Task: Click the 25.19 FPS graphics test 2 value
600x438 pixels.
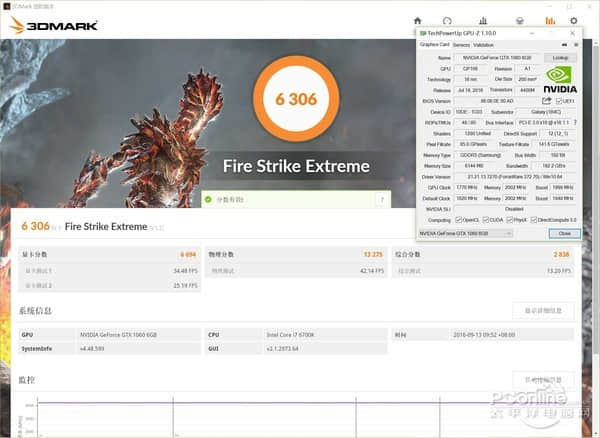Action: click(x=185, y=285)
